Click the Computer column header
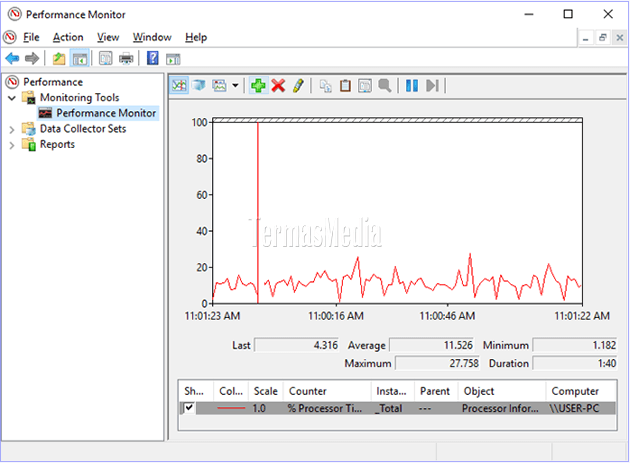This screenshot has height=463, width=630. pos(581,391)
